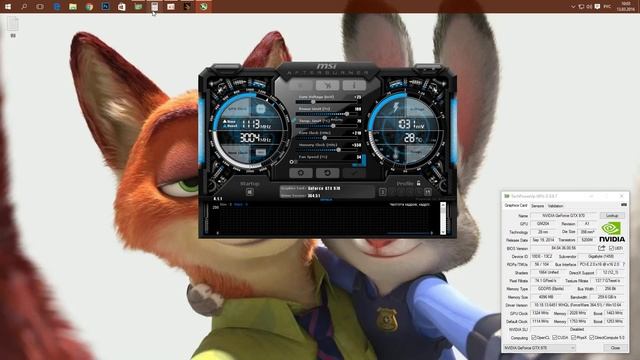The width and height of the screenshot is (640, 360).
Task: Click the profile save button
Action: tap(427, 192)
